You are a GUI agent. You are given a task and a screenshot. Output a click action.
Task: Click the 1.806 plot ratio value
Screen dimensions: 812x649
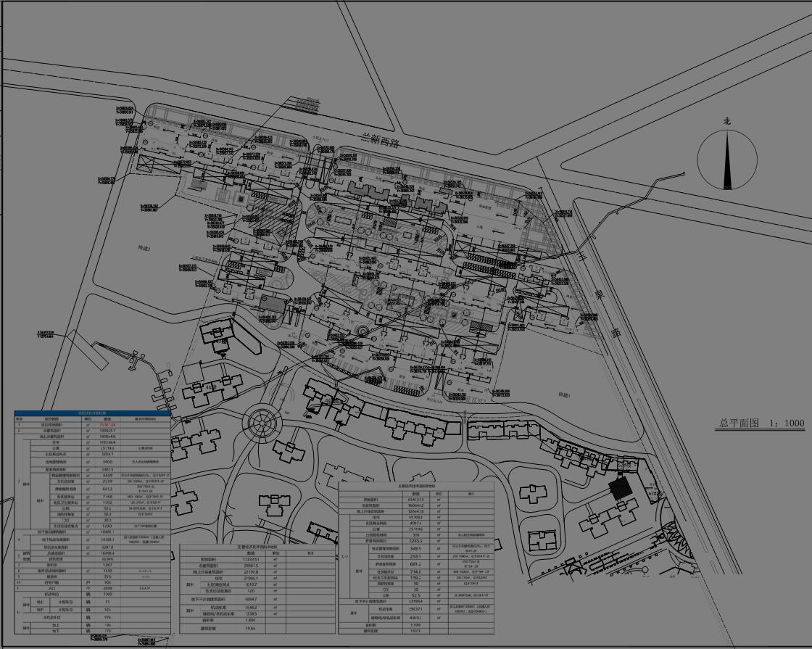(x=250, y=620)
